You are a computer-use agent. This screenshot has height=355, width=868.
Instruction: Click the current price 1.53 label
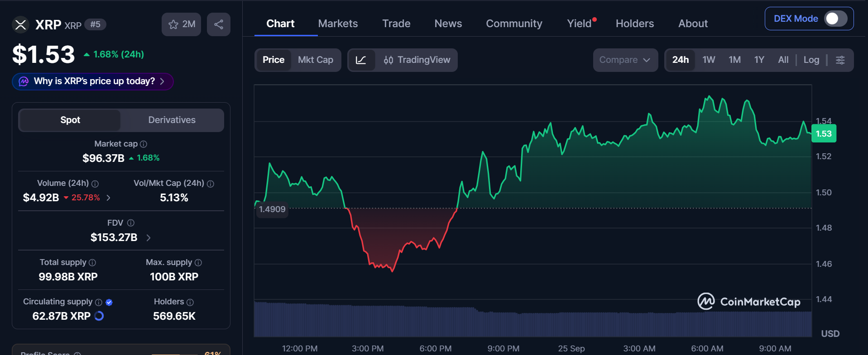click(824, 134)
